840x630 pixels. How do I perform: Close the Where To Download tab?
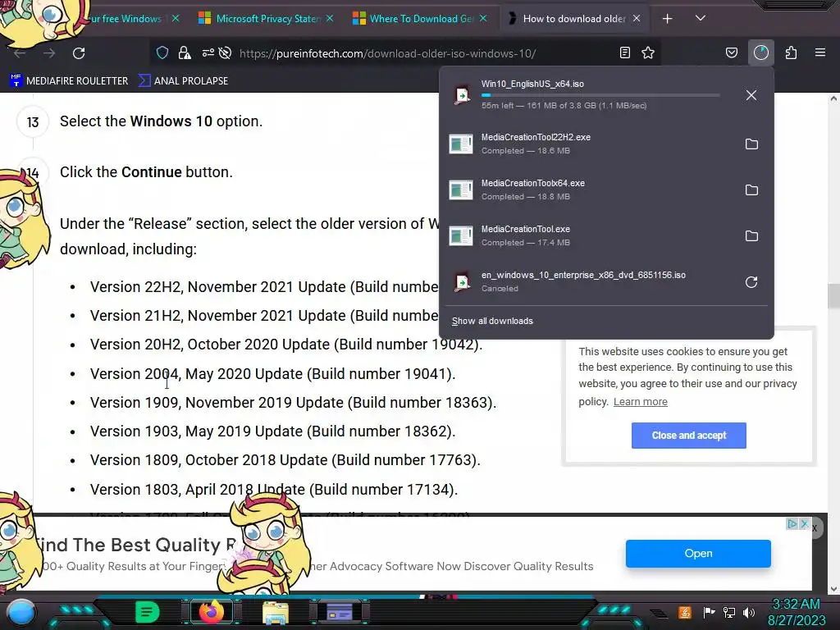pyautogui.click(x=483, y=19)
